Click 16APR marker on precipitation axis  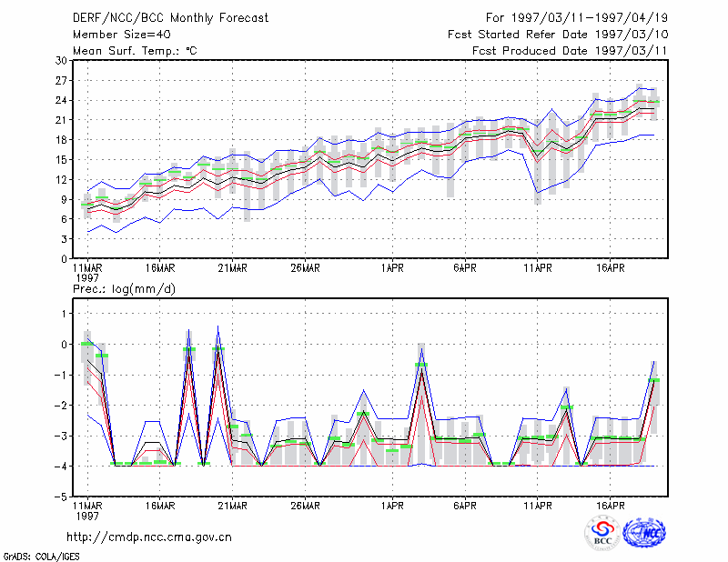pos(610,506)
